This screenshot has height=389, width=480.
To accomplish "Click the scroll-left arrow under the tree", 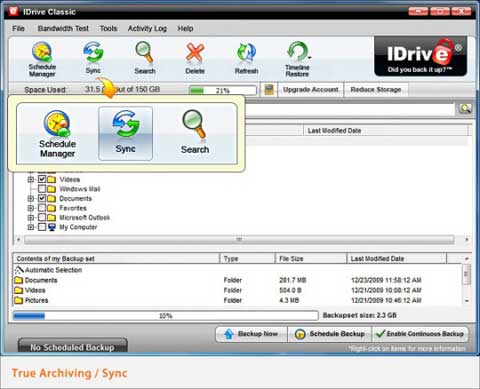I will tap(18, 239).
